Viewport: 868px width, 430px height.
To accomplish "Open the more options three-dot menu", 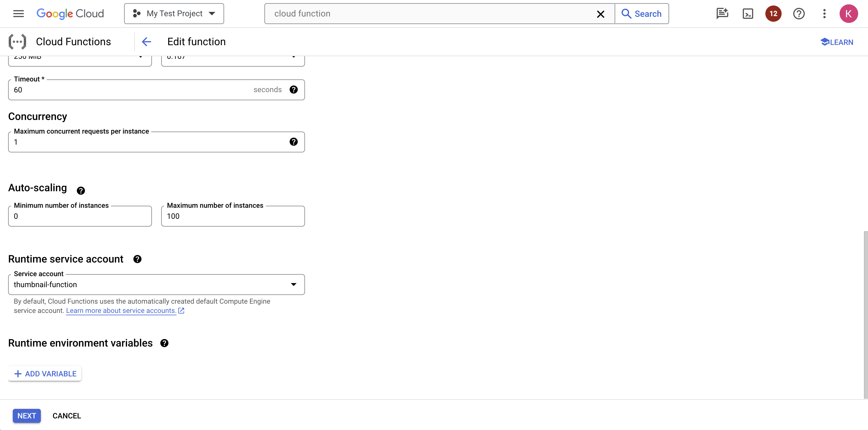I will tap(824, 13).
